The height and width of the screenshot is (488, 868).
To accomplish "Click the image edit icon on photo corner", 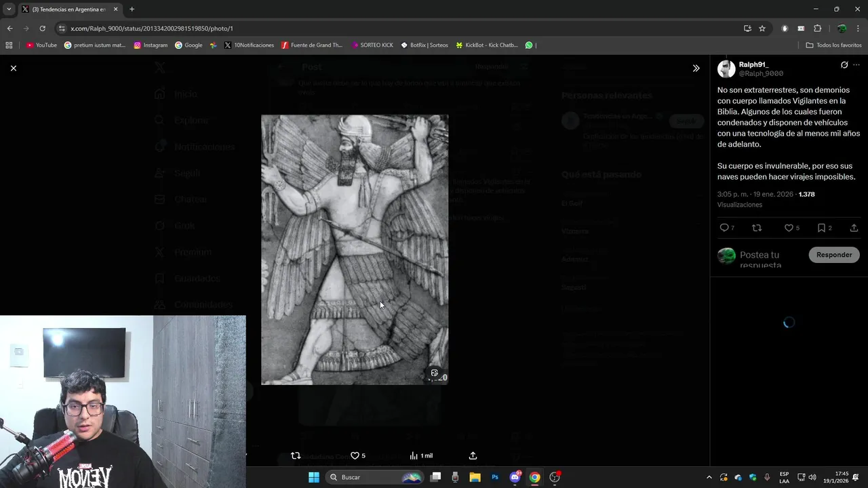I will (x=435, y=373).
